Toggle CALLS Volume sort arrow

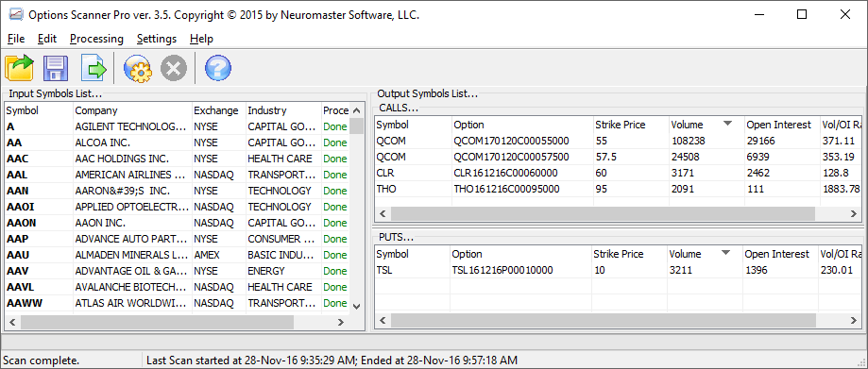coord(727,124)
